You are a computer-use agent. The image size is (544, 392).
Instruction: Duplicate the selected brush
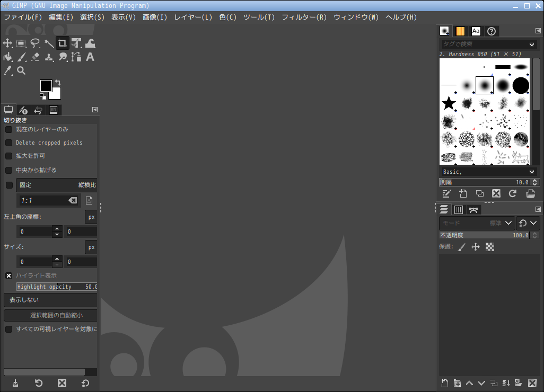tap(479, 194)
